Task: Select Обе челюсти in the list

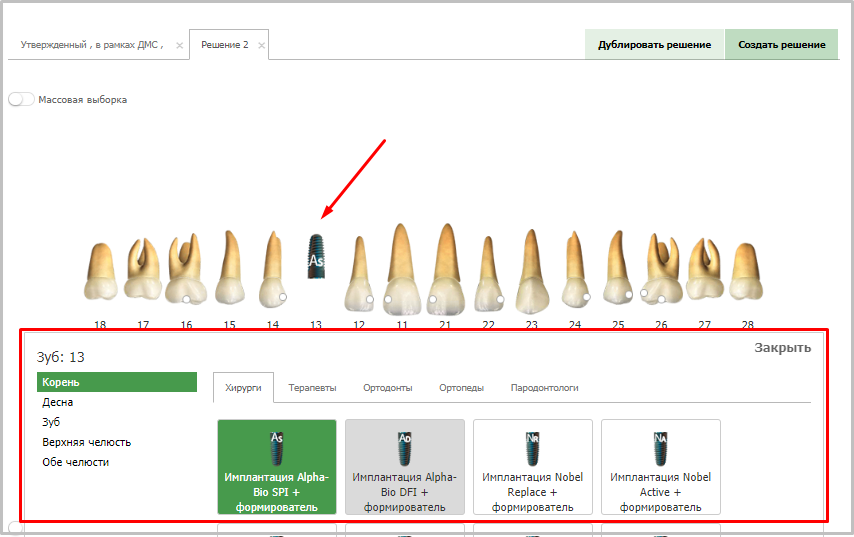Action: [76, 462]
